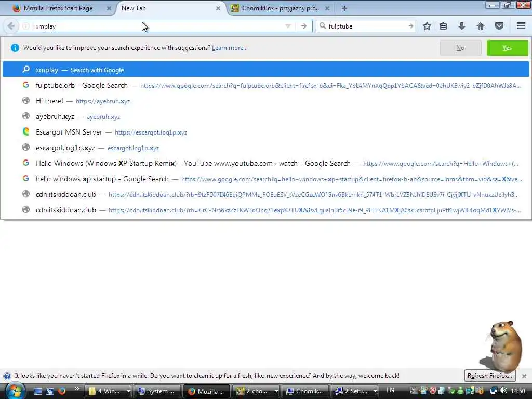Open the Learn more link about suggestions
Image resolution: width=532 pixels, height=399 pixels.
230,48
